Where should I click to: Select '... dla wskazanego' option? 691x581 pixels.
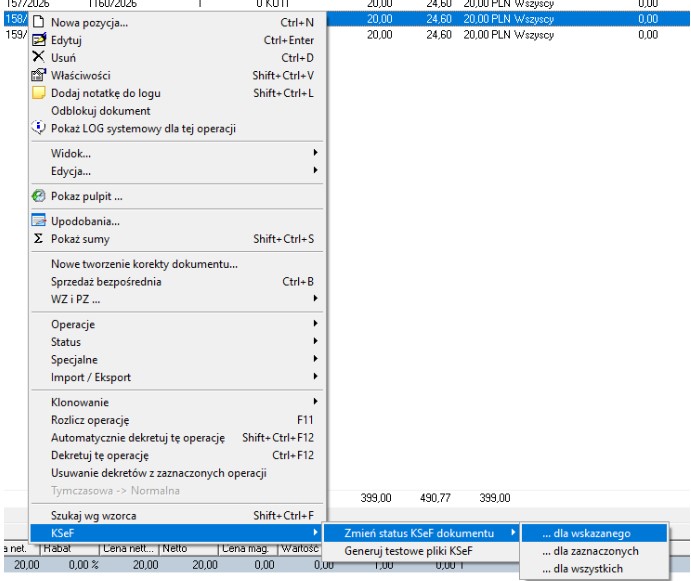pos(593,533)
